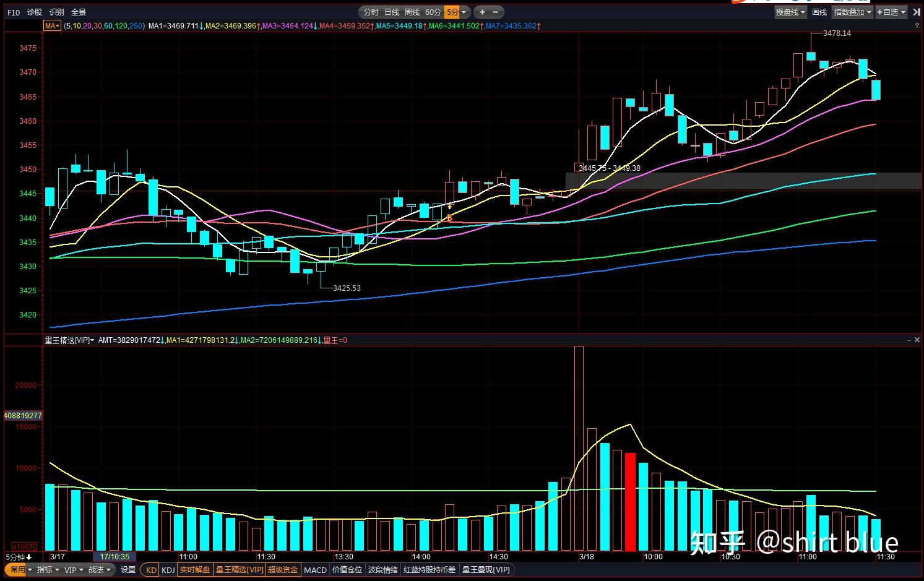Screen dimensions: 924x581
Task: Open the 量王精选[VIP] indicator dropdown in subchart header
Action: coord(69,340)
